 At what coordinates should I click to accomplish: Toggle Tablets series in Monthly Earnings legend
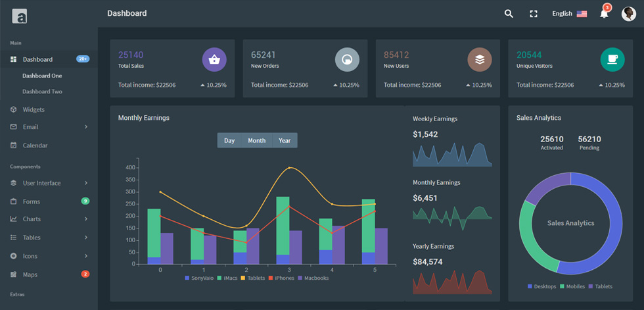click(x=253, y=278)
